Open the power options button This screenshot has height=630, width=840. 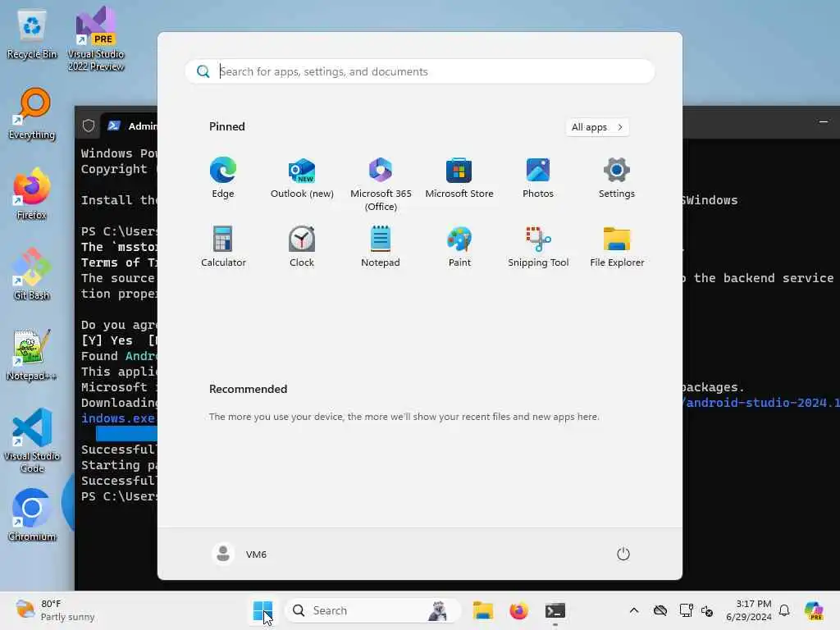623,554
